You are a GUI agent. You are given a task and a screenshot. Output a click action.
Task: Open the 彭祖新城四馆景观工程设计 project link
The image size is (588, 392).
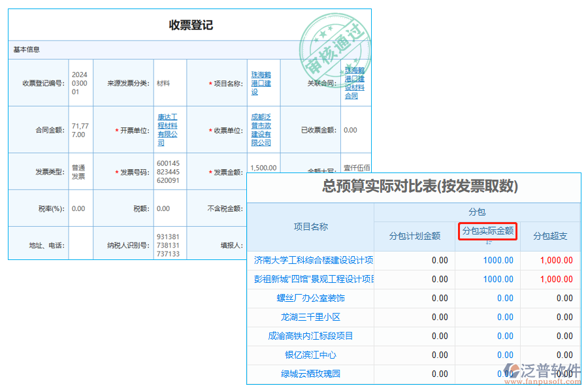[x=312, y=279]
